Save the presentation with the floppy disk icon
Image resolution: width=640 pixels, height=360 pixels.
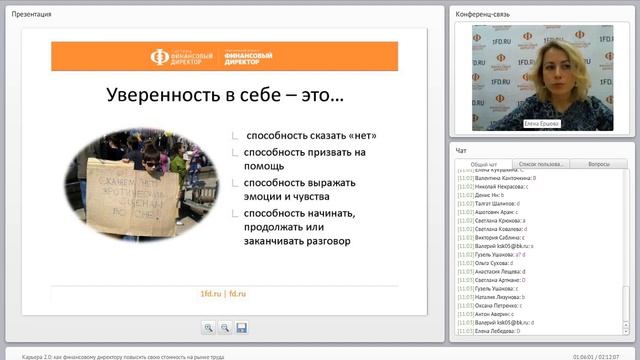(x=242, y=328)
